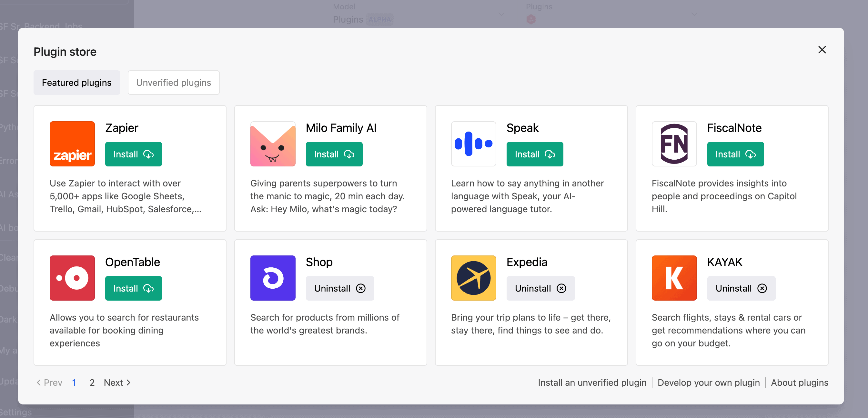Click the OpenTable plugin icon
The height and width of the screenshot is (418, 868).
(73, 278)
